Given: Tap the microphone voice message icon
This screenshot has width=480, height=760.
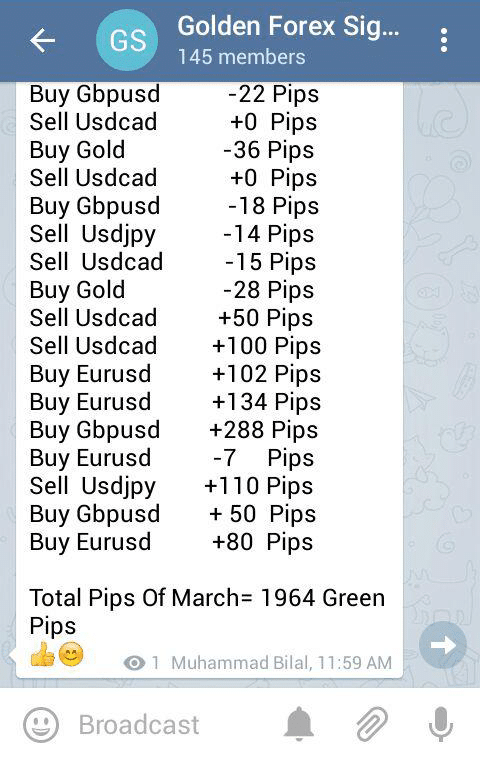Looking at the screenshot, I should click(441, 724).
